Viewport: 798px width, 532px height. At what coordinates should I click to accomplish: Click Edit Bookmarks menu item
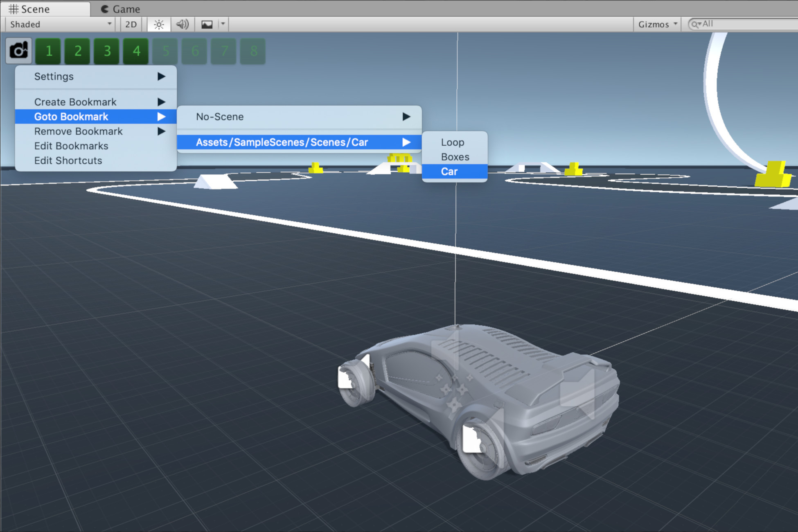pyautogui.click(x=71, y=146)
